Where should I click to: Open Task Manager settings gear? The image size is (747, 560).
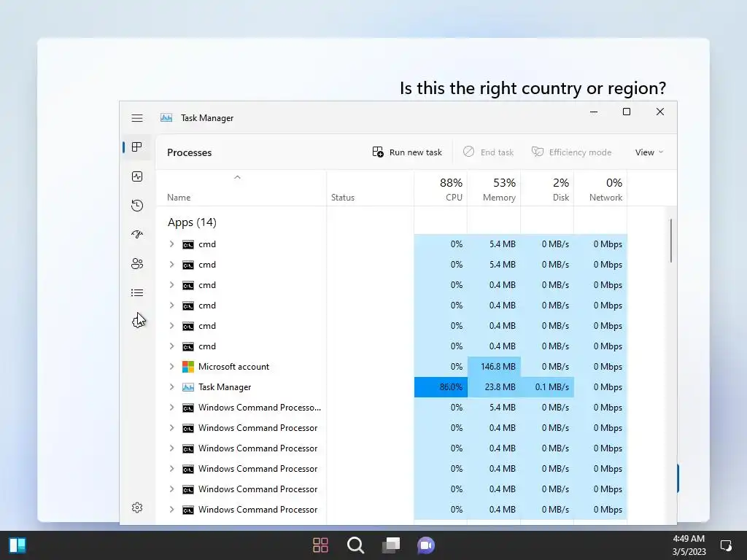click(137, 507)
